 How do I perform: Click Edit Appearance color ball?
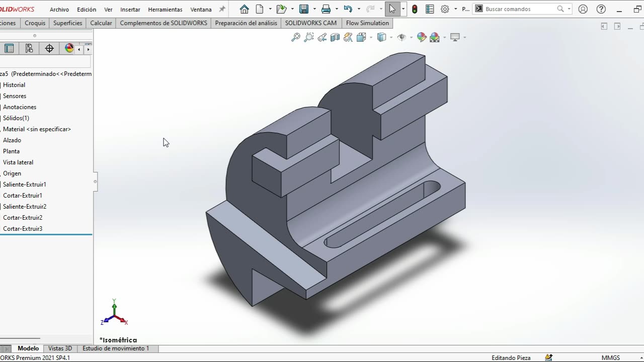(x=422, y=37)
